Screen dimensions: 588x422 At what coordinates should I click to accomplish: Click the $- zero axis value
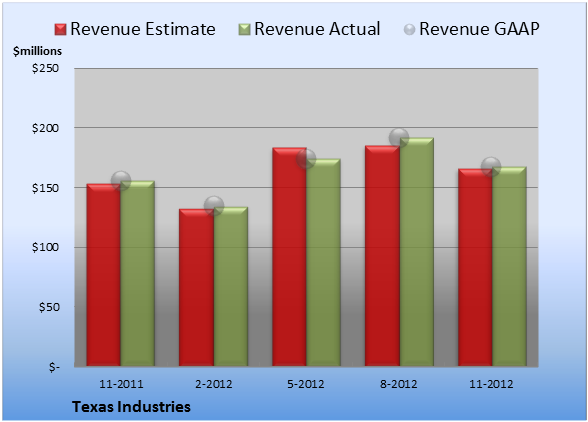pyautogui.click(x=54, y=367)
